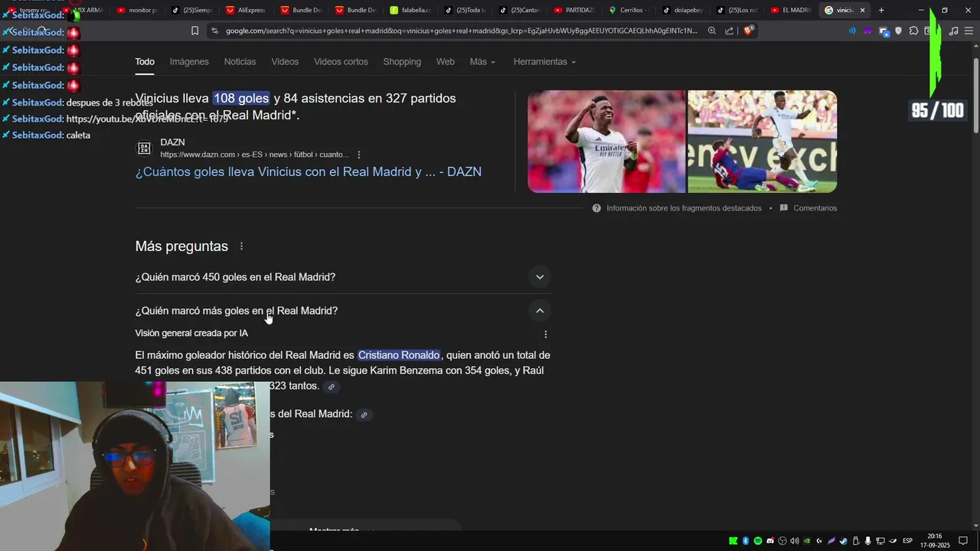Select the Todo search tab

pyautogui.click(x=145, y=61)
